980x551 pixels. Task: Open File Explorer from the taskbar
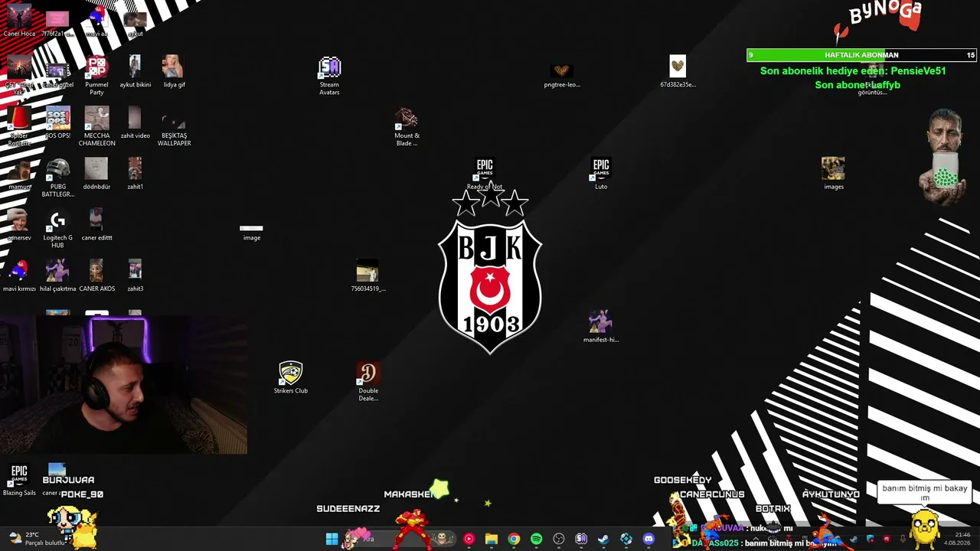pyautogui.click(x=492, y=539)
